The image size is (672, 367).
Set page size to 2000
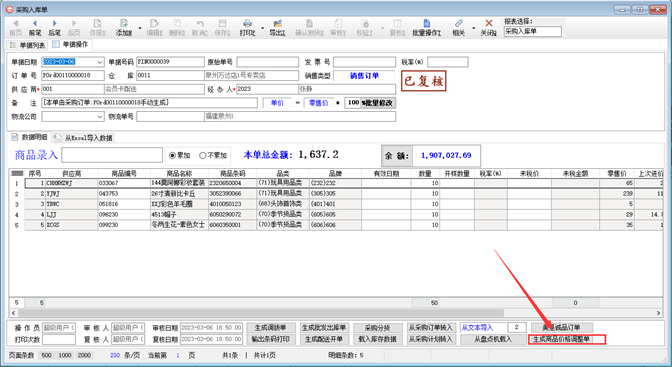pos(84,355)
